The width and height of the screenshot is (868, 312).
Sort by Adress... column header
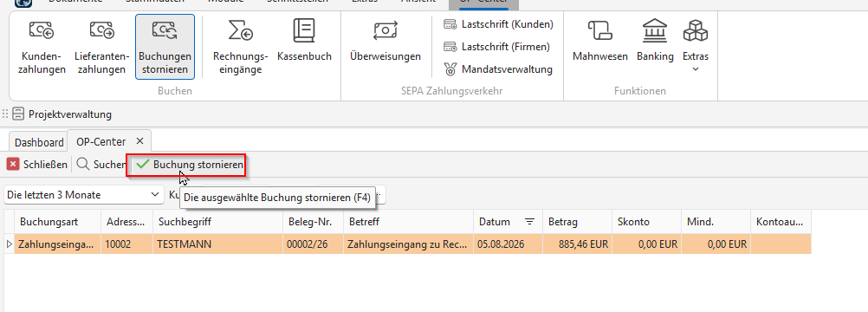tap(126, 222)
